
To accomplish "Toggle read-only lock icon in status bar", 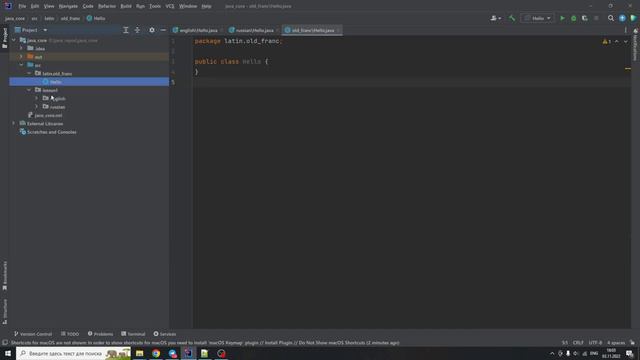I will click(x=632, y=343).
